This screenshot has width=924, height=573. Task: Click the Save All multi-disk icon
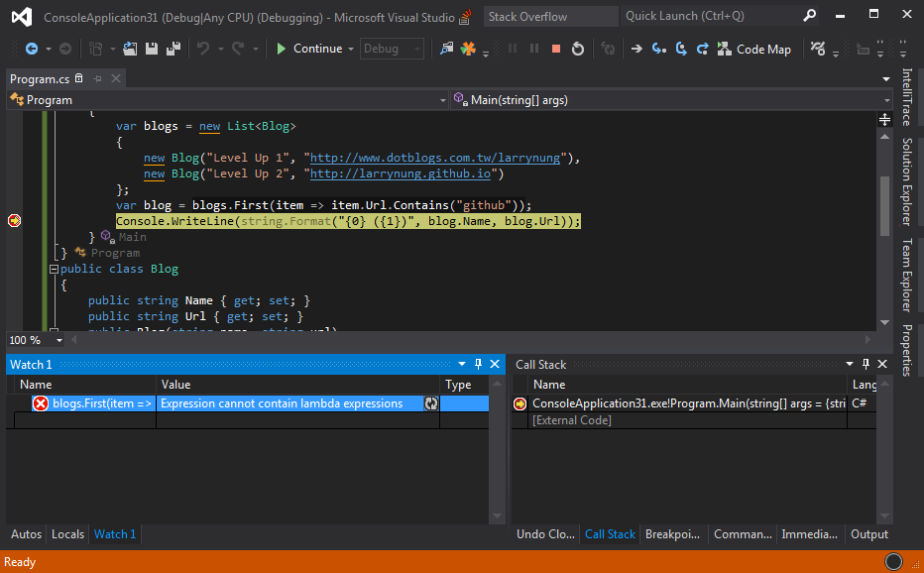click(x=173, y=49)
